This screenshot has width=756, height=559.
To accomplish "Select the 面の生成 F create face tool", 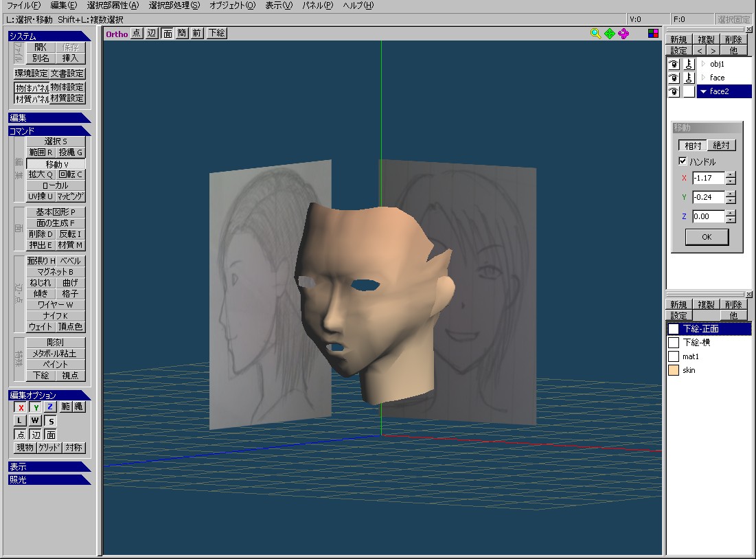I will point(56,223).
